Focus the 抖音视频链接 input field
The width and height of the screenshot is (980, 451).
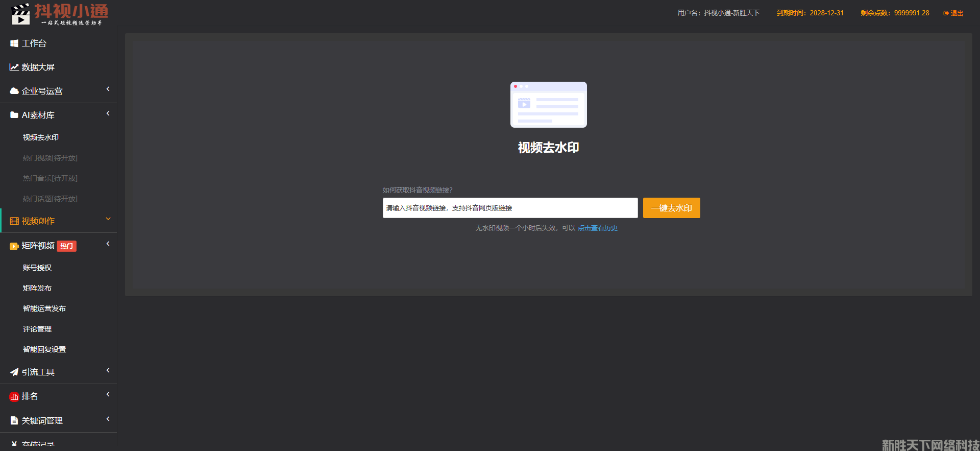(x=510, y=208)
